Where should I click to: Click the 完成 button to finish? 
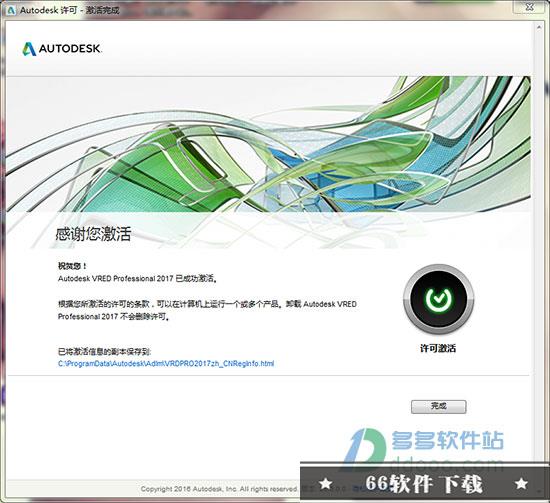click(438, 407)
